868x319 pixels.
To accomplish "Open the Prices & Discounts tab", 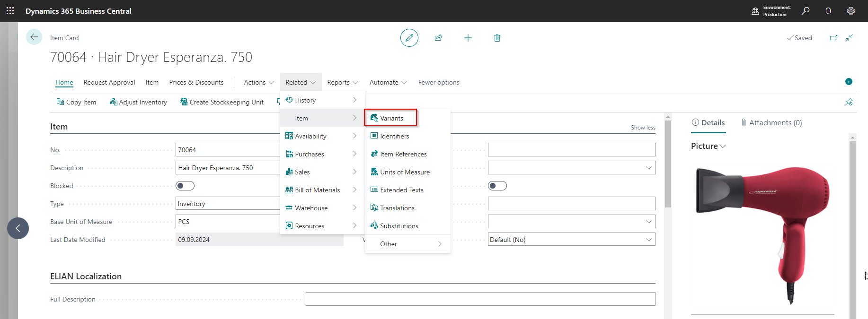I will (196, 82).
